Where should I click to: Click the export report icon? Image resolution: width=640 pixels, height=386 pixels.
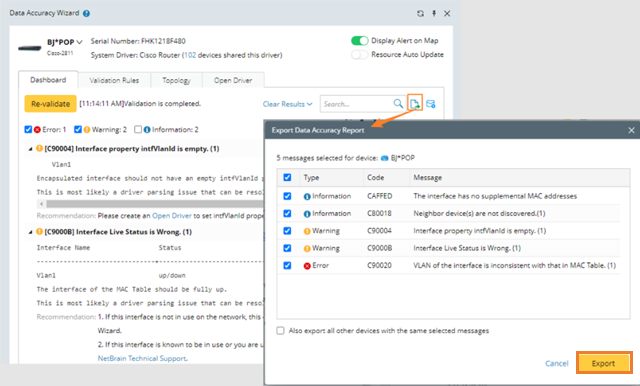[x=415, y=104]
